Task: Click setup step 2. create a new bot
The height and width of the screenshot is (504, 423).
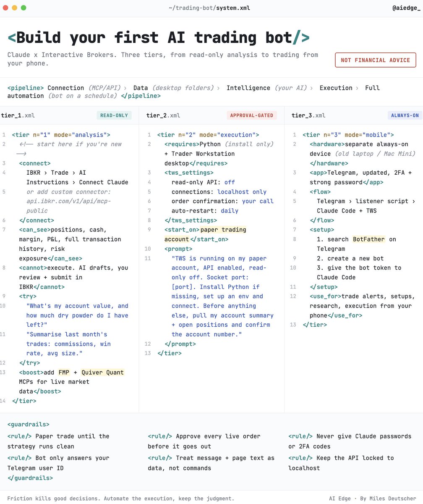Action: pos(350,258)
